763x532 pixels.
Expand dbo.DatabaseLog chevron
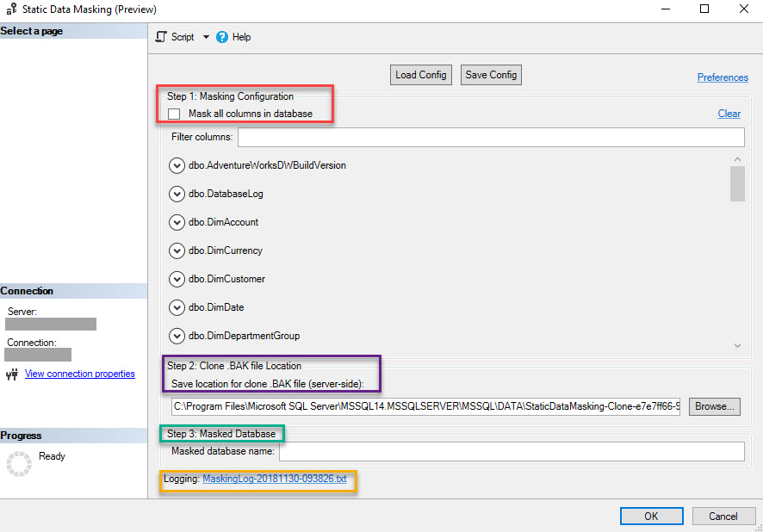177,194
